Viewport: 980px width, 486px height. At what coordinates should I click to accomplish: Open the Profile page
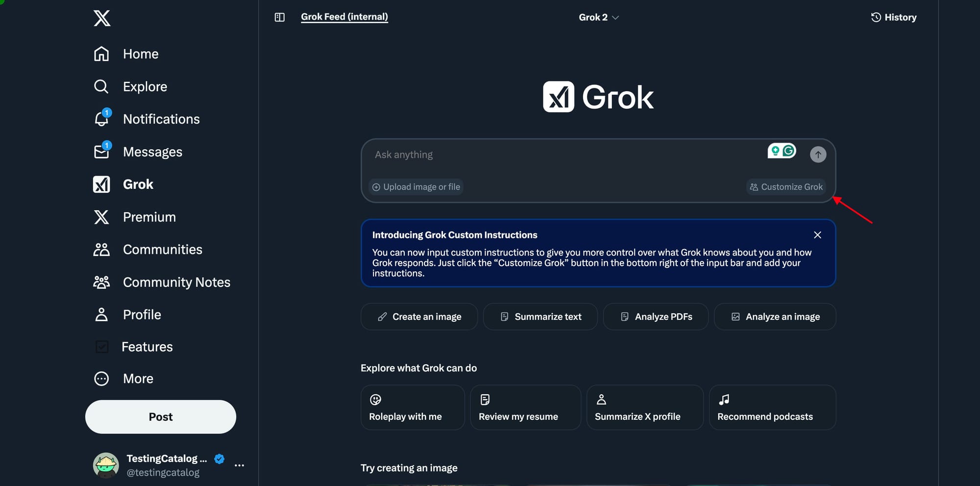tap(127, 314)
